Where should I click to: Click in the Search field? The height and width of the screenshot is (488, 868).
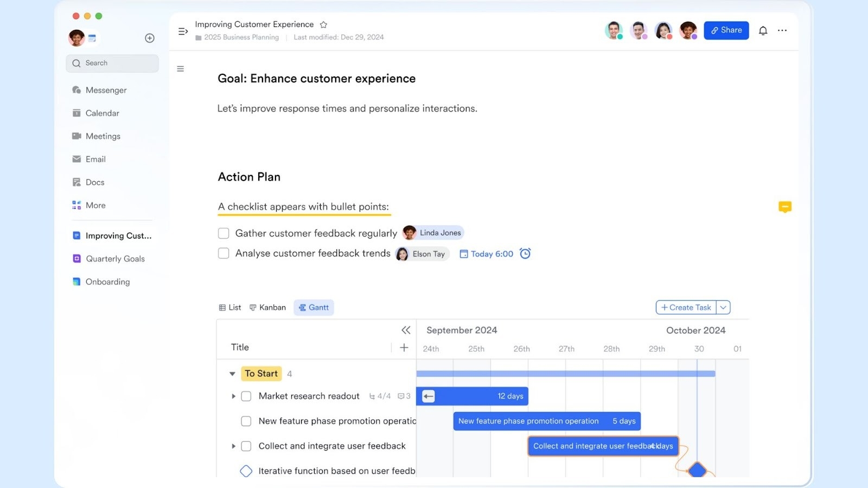click(112, 63)
